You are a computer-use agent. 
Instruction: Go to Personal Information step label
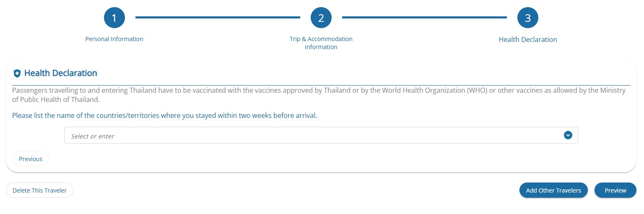[114, 39]
